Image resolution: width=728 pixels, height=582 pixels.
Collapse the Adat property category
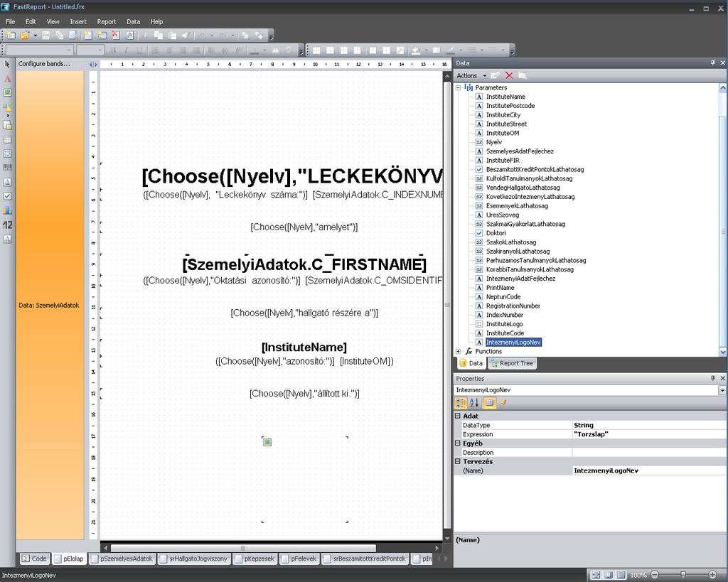[x=458, y=416]
